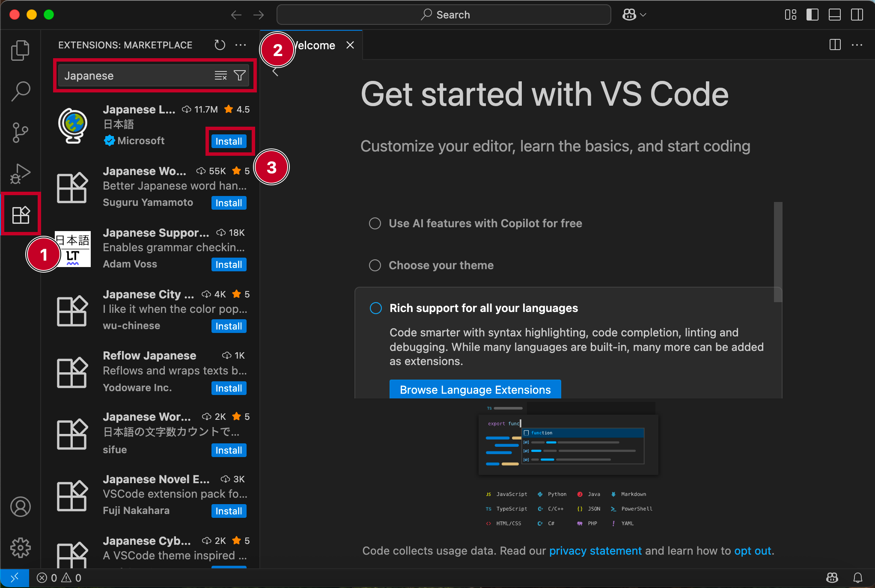Image resolution: width=875 pixels, height=588 pixels.
Task: Open the privacy statement link
Action: pos(595,551)
